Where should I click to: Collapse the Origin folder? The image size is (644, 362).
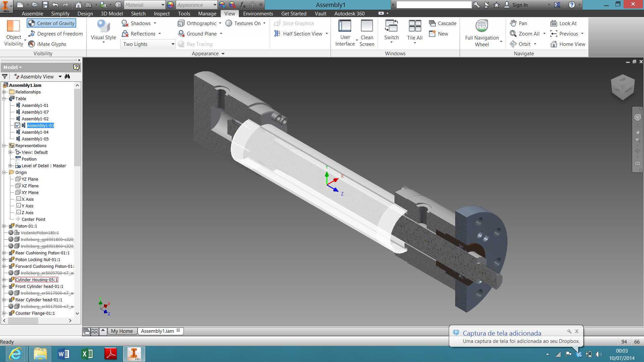pyautogui.click(x=4, y=172)
